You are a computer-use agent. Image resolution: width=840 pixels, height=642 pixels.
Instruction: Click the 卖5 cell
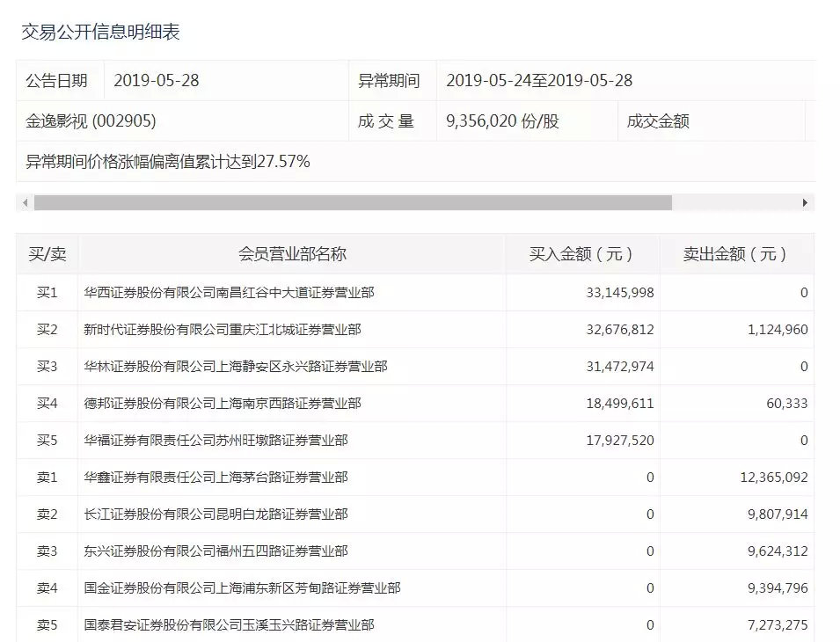47,625
